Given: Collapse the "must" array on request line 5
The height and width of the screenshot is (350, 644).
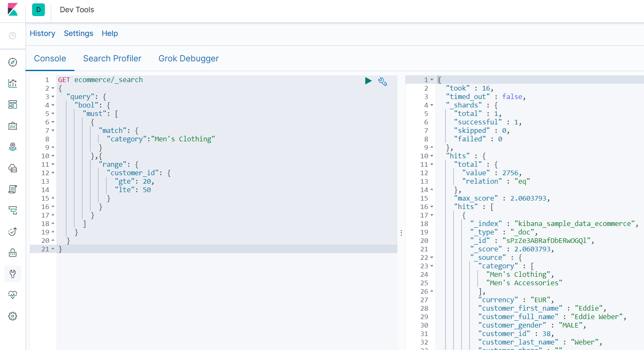Looking at the screenshot, I should (x=53, y=114).
